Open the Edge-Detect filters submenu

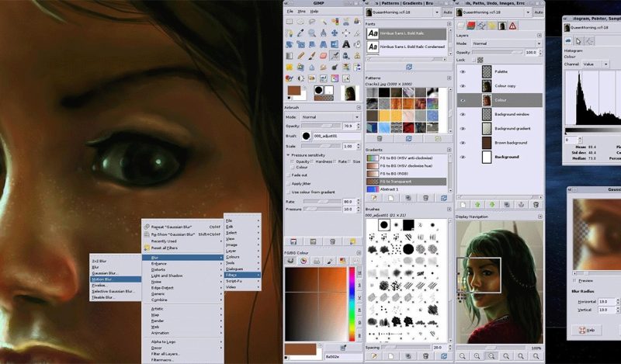[x=182, y=288]
